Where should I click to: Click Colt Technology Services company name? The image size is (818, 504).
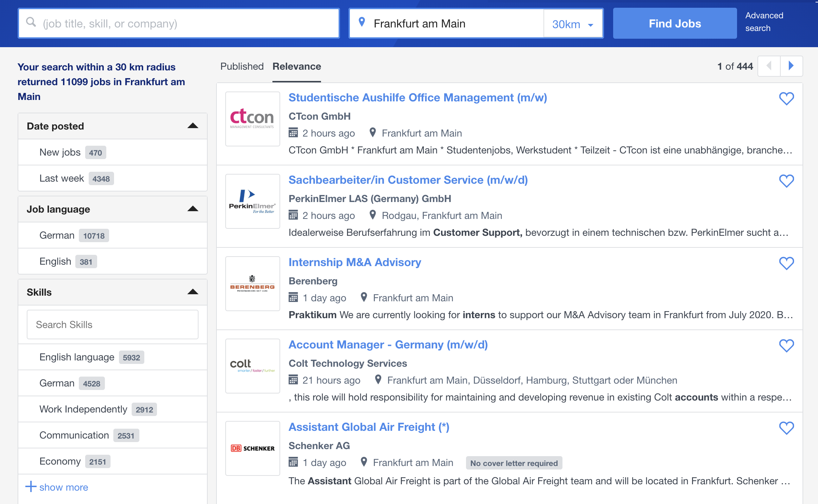(x=348, y=363)
